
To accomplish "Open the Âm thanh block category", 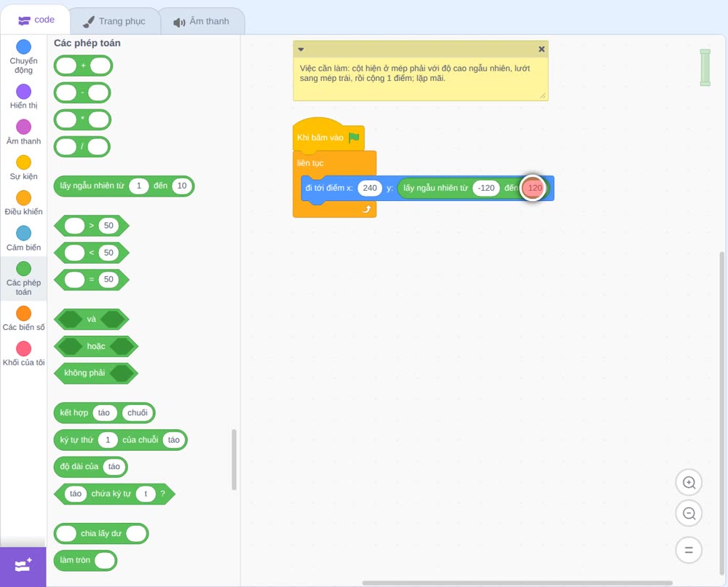I will click(x=24, y=132).
